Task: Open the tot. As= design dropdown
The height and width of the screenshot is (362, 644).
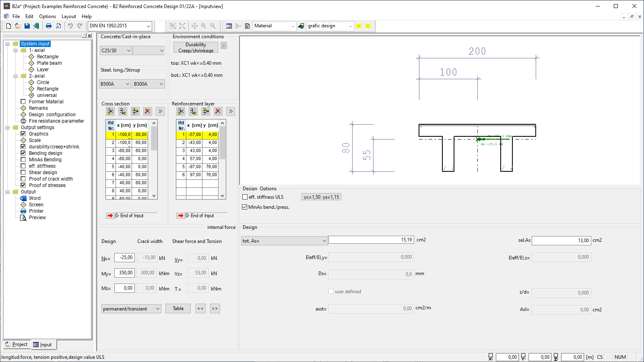Action: coord(284,241)
